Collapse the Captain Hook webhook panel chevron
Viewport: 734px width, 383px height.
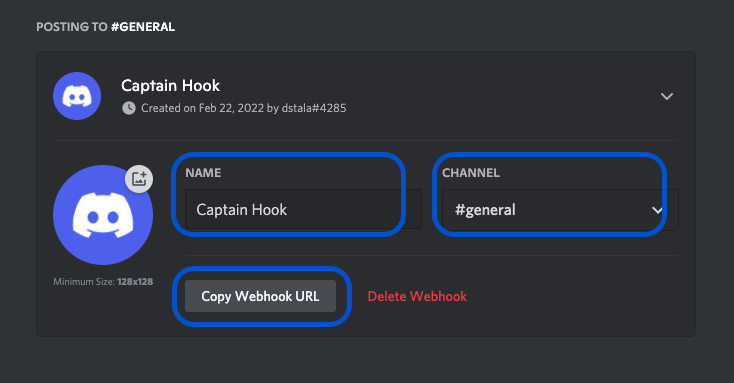coord(667,96)
